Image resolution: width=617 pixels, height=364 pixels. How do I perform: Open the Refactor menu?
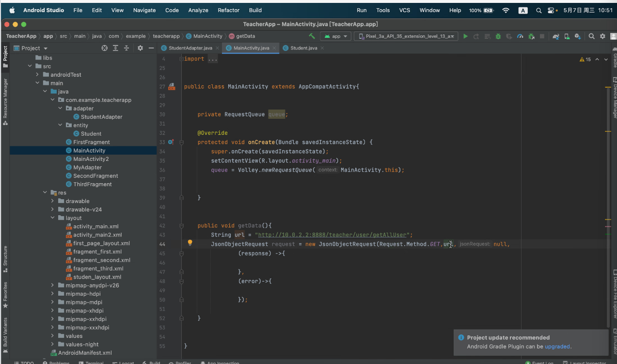229,10
